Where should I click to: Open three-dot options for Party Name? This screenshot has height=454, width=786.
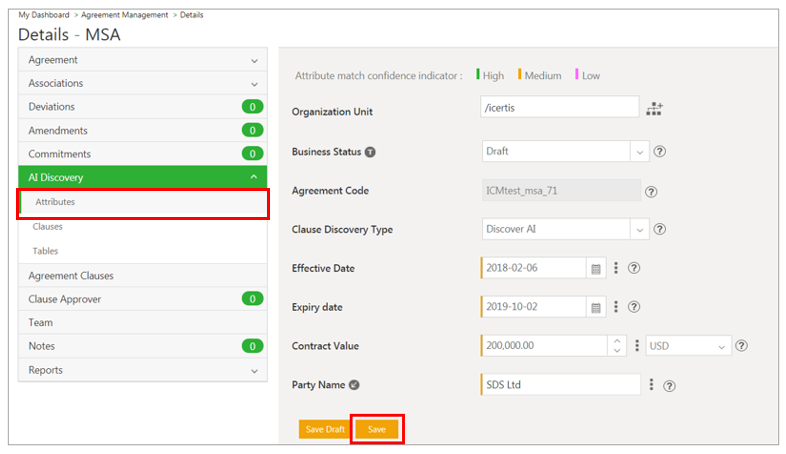[x=651, y=384]
